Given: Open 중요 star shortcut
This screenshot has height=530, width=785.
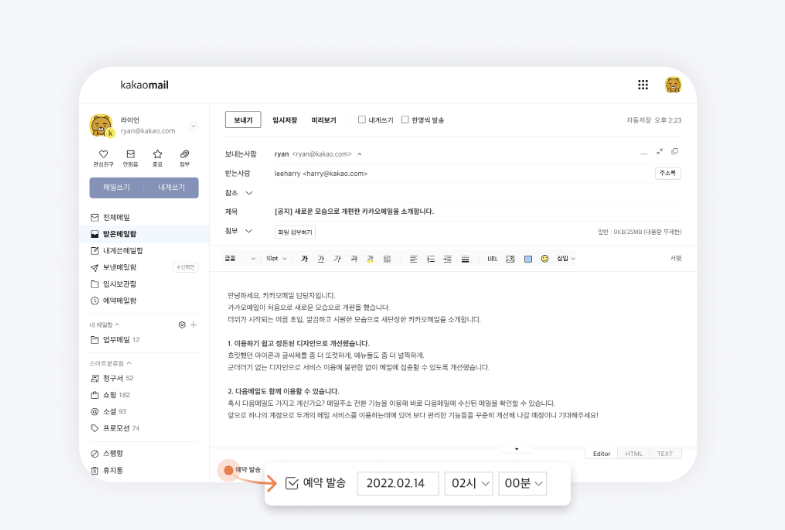Looking at the screenshot, I should tap(158, 158).
